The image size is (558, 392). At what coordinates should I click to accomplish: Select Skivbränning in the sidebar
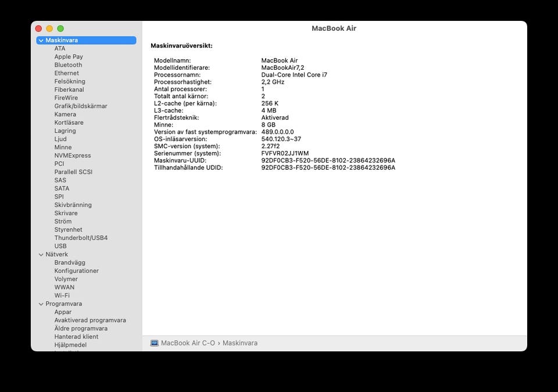click(x=73, y=205)
